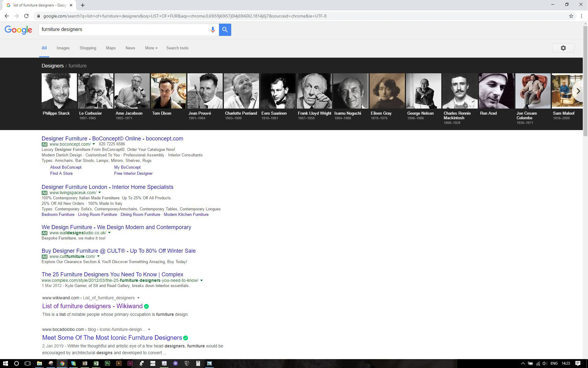Screen dimensions: 588x368
Task: Switch to Maps results tab
Action: (111, 48)
